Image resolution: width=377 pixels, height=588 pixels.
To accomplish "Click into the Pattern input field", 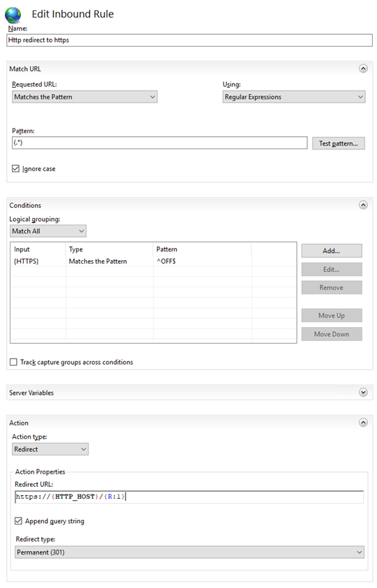I will [x=160, y=143].
